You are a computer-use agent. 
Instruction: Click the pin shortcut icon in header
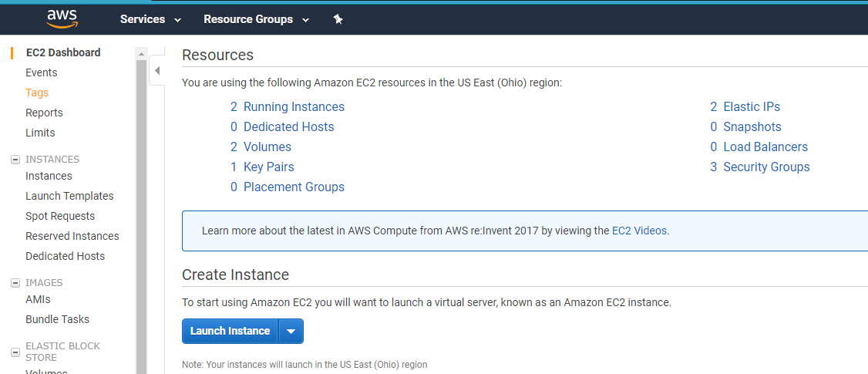(338, 19)
